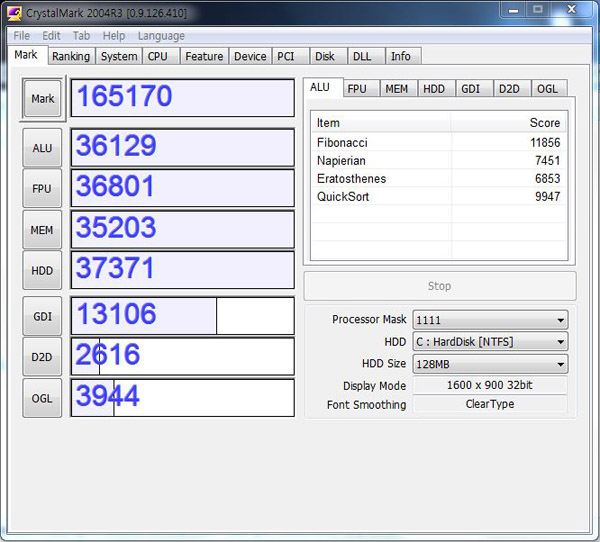Open the Tab menu

[82, 36]
